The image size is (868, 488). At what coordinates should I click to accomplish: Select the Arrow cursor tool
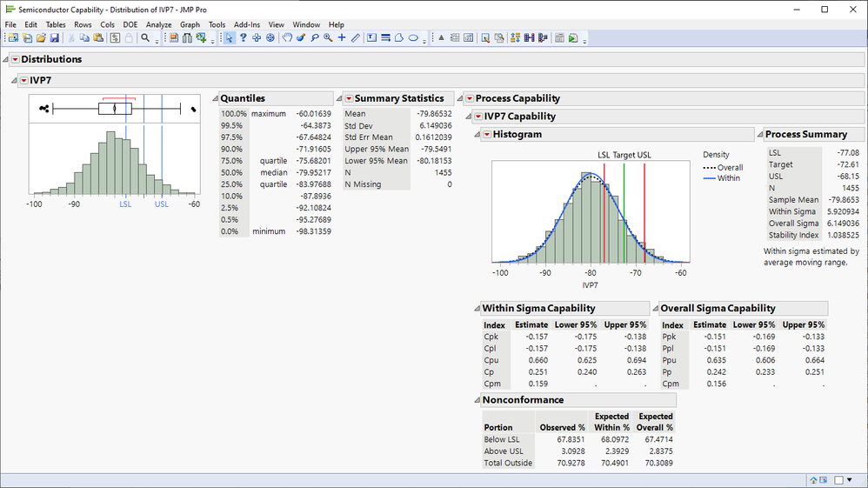(230, 38)
